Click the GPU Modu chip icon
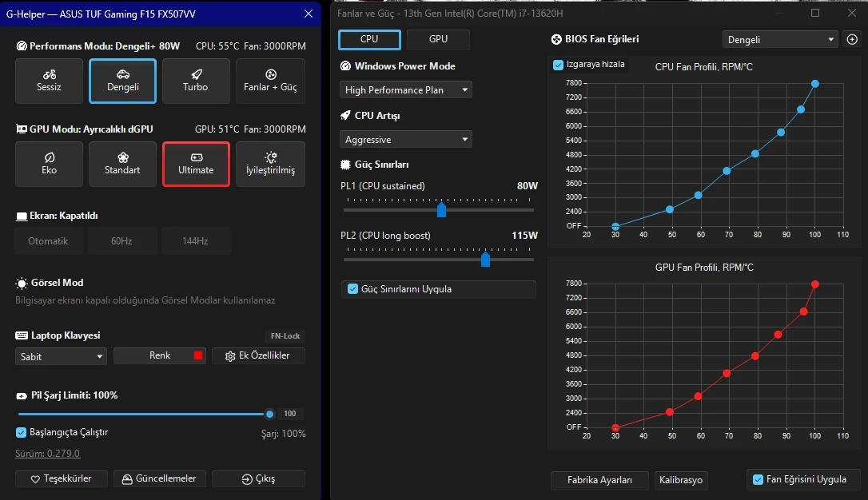Image resolution: width=868 pixels, height=500 pixels. click(22, 129)
